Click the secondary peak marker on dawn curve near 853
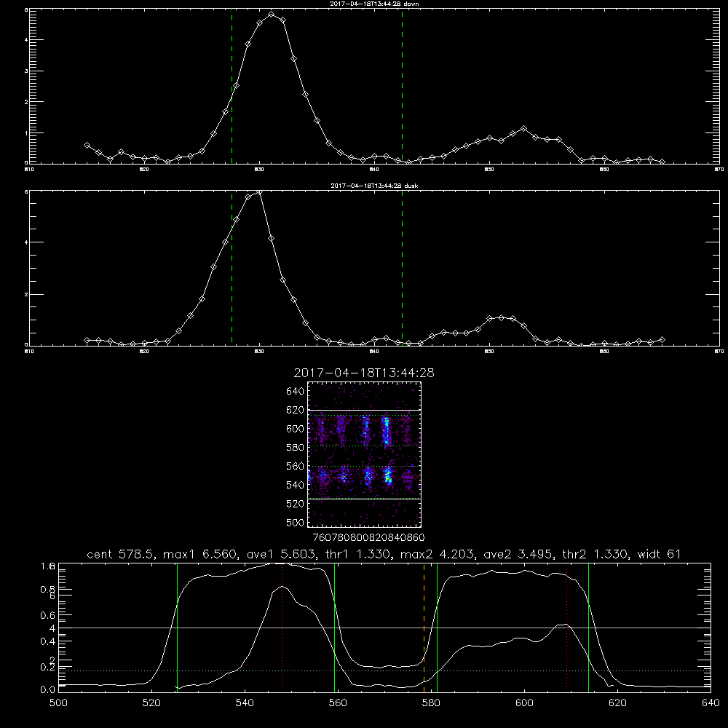Viewport: 728px width, 728px height. (x=523, y=128)
